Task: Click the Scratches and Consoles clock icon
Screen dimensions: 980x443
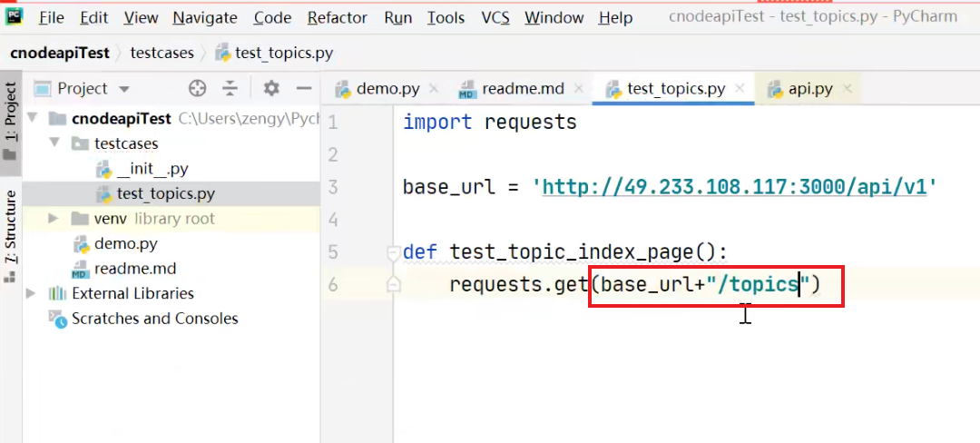Action: point(57,319)
